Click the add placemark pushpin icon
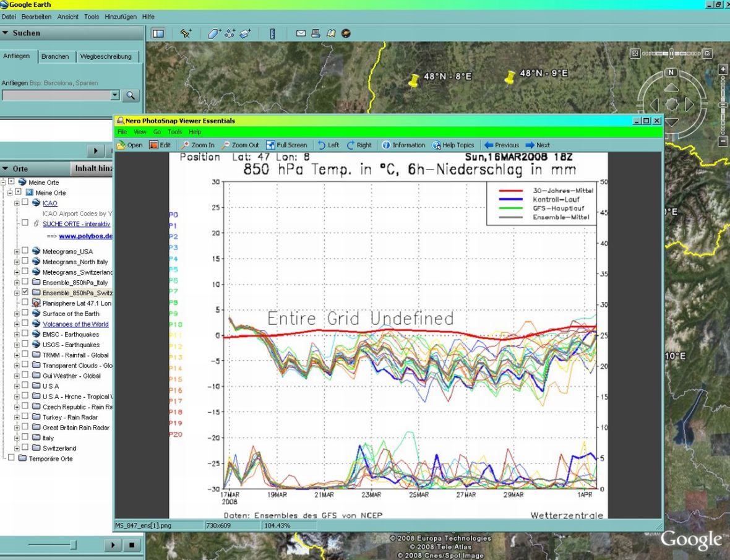730x560 pixels. tap(186, 33)
